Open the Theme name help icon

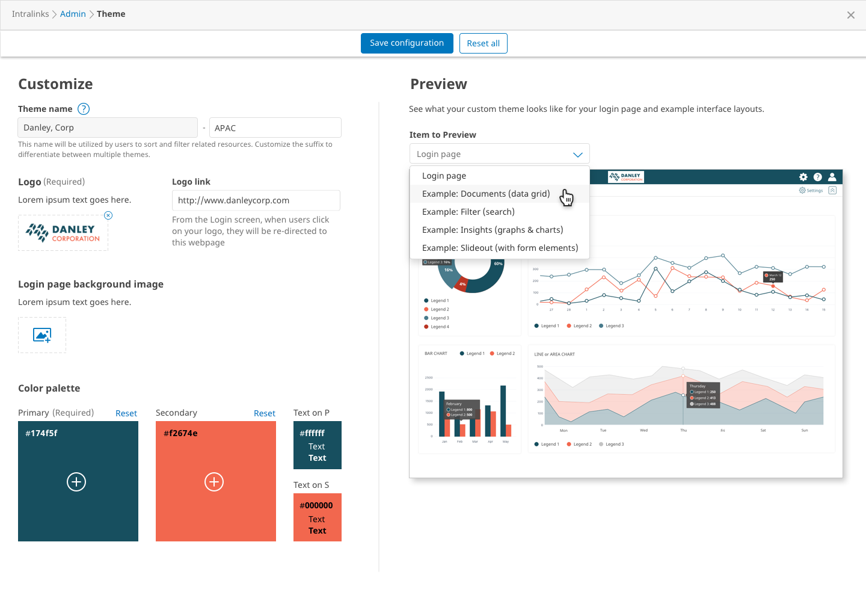(x=84, y=109)
